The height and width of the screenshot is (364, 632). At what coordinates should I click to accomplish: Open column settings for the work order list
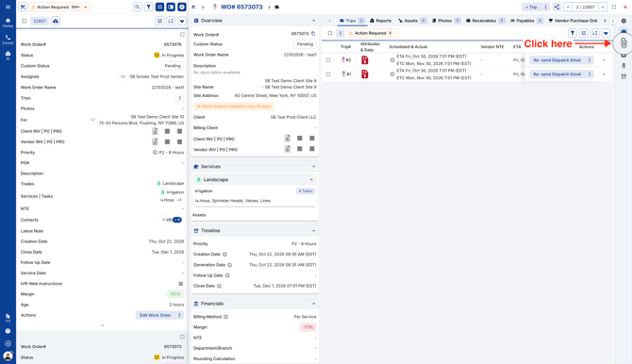pyautogui.click(x=159, y=21)
